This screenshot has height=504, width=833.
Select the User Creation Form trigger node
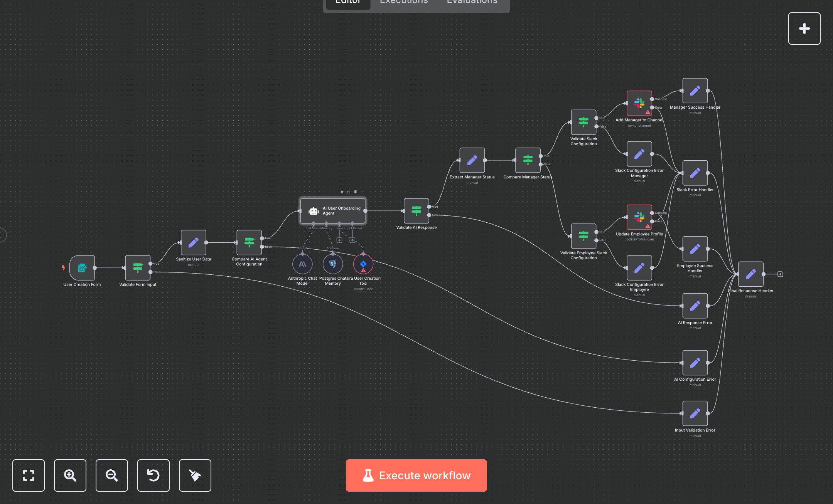click(82, 268)
